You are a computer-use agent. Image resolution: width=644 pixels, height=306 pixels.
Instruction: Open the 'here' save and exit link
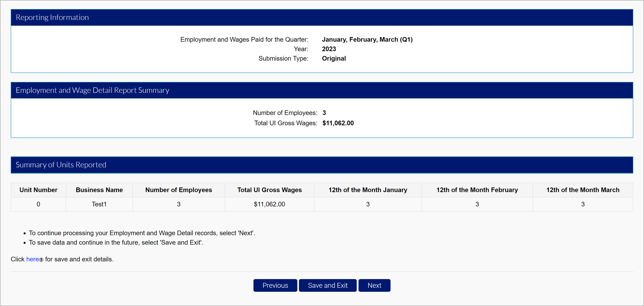tap(32, 259)
